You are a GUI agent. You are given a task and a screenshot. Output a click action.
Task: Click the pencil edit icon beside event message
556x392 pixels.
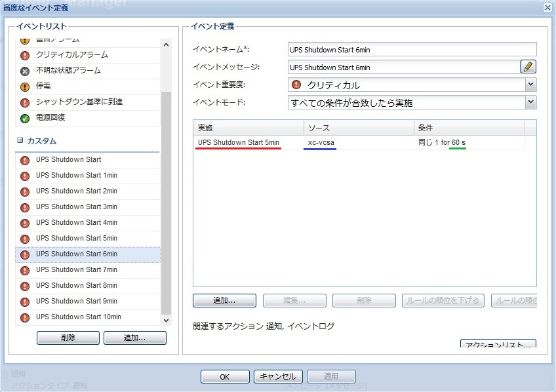[x=528, y=67]
